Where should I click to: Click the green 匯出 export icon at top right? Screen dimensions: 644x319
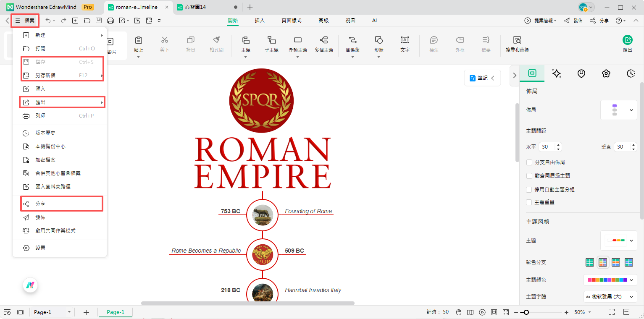point(627,40)
